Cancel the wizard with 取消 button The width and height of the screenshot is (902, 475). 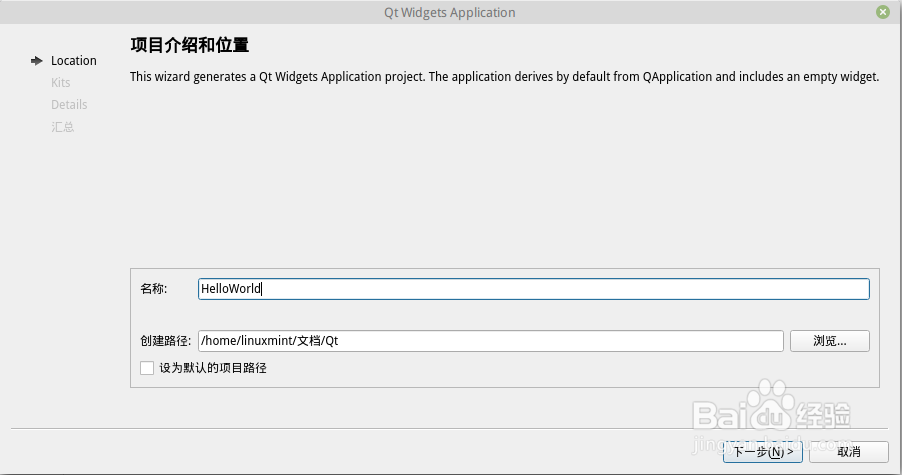849,452
